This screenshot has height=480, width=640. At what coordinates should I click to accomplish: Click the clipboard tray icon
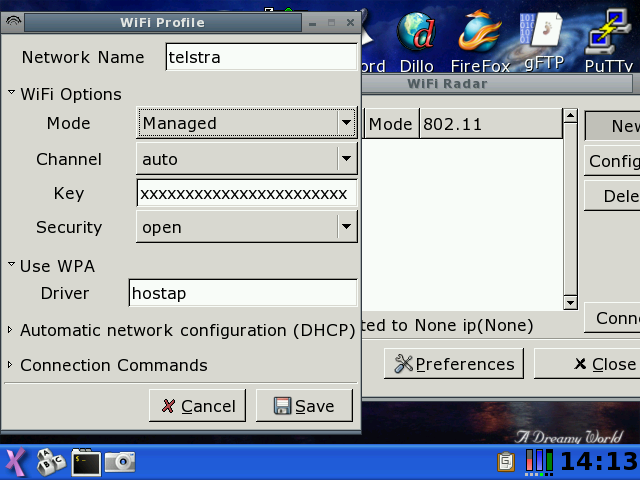tap(508, 462)
